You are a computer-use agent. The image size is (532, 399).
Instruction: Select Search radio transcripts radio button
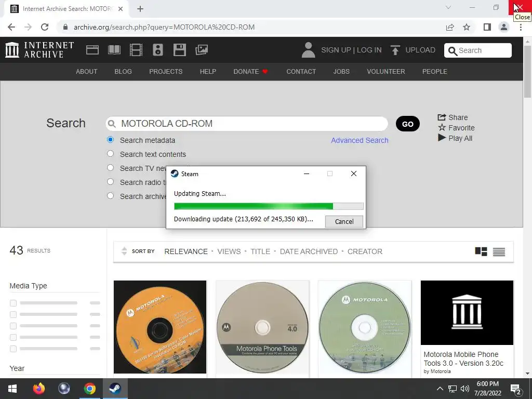point(110,181)
